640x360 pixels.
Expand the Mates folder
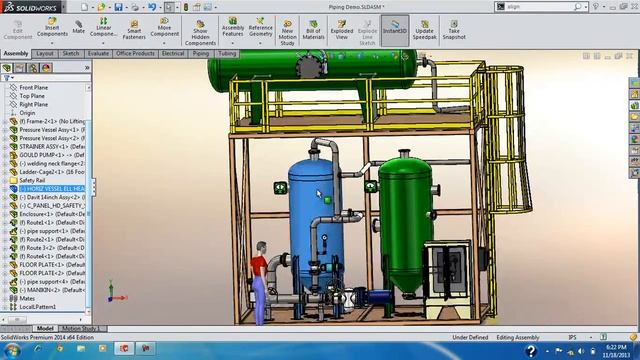(5, 299)
